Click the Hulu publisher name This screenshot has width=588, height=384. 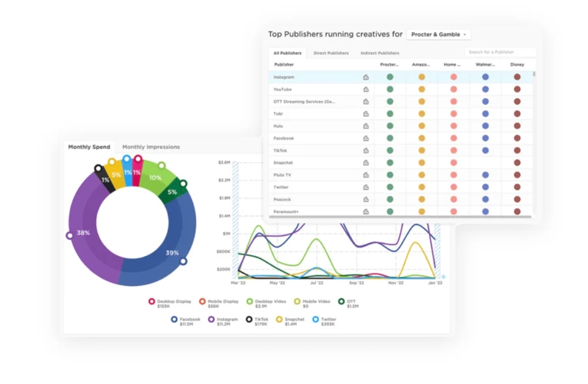coord(278,126)
